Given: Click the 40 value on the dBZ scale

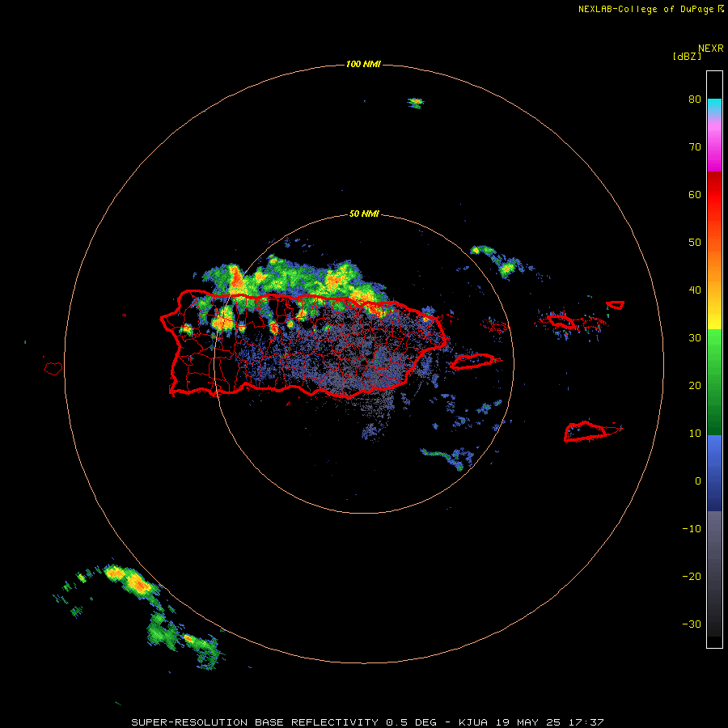Looking at the screenshot, I should coord(695,290).
